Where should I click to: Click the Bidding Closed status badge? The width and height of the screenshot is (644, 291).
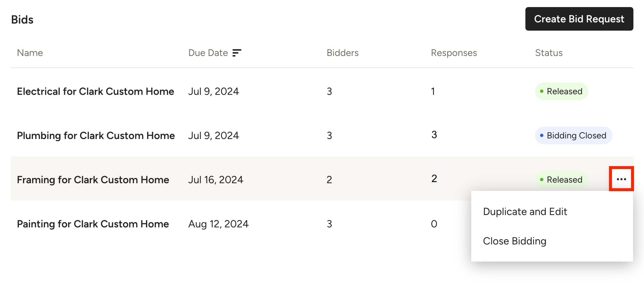pos(573,135)
